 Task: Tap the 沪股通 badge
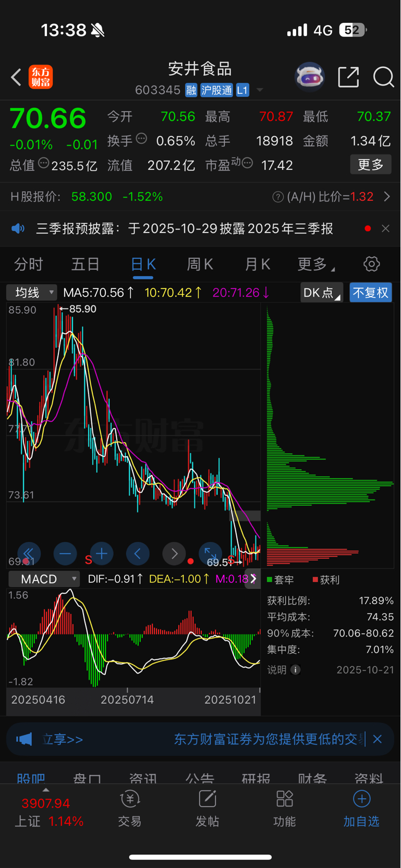pyautogui.click(x=216, y=90)
